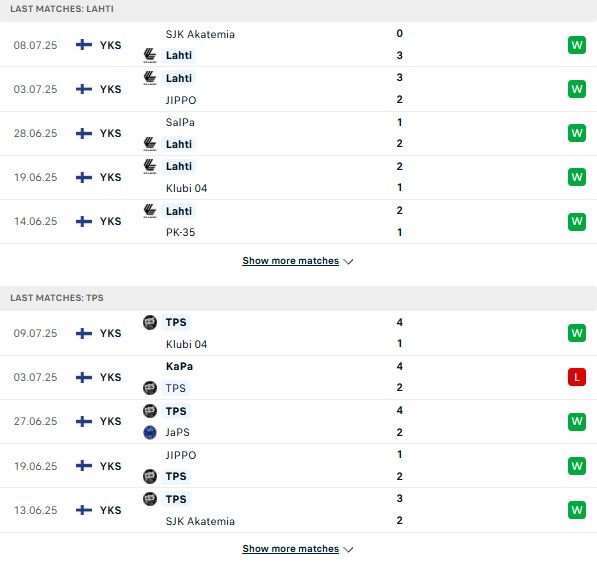Viewport: 597px width, 565px height.
Task: Open the YKS league label on the 27.06.25 row
Action: (x=110, y=421)
